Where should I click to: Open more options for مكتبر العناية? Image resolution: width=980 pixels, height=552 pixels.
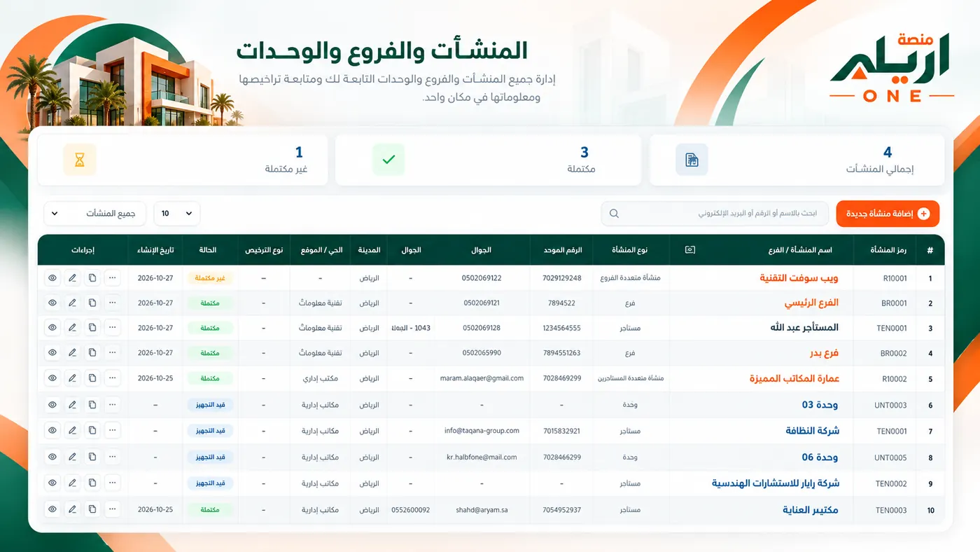click(x=113, y=509)
